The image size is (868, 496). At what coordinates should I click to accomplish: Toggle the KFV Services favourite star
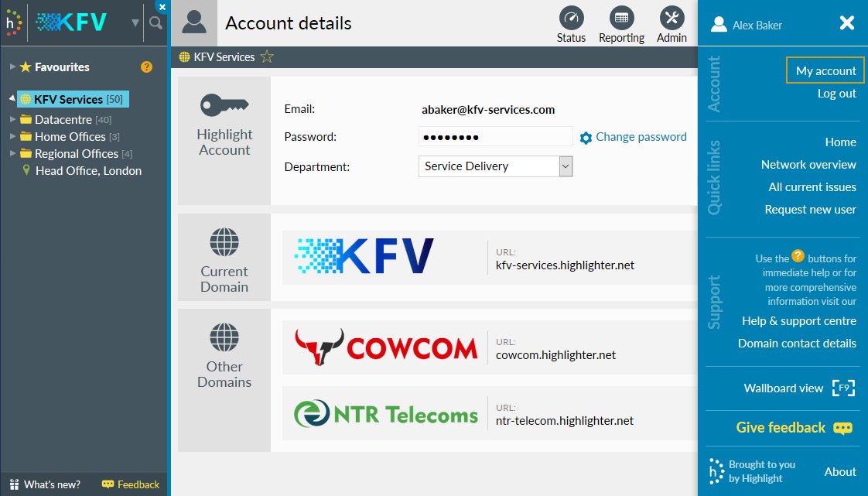pyautogui.click(x=266, y=56)
